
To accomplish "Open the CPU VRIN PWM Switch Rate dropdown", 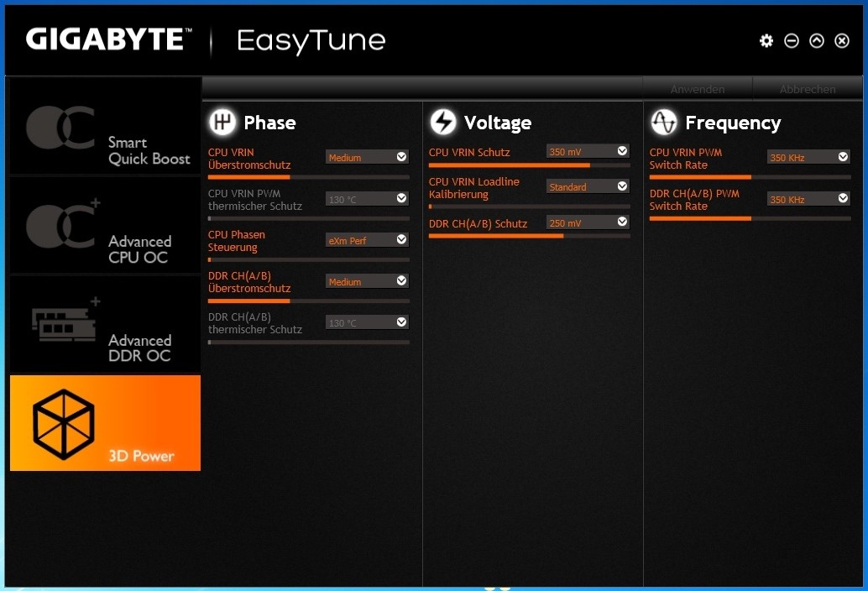I will [x=808, y=157].
